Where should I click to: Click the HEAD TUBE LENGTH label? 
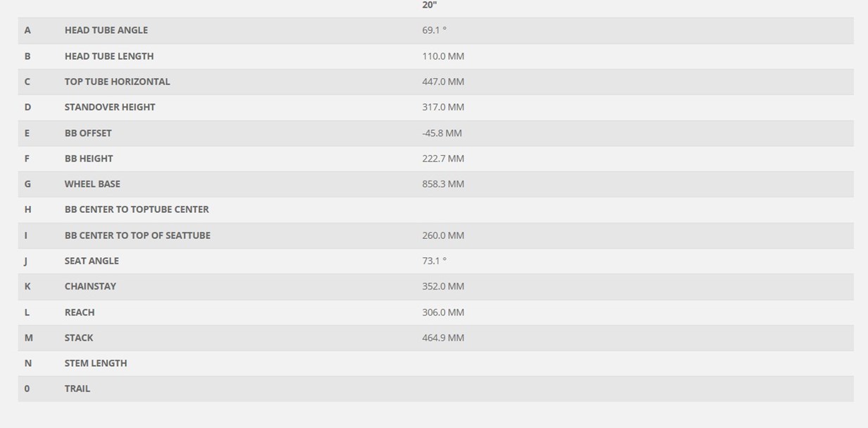(109, 56)
